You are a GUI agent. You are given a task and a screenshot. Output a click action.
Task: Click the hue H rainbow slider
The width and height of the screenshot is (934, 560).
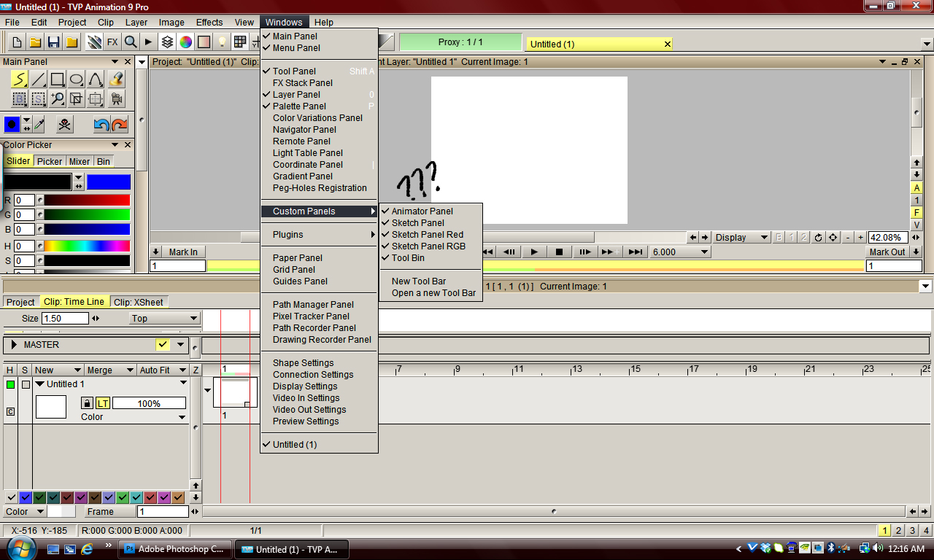tap(87, 246)
